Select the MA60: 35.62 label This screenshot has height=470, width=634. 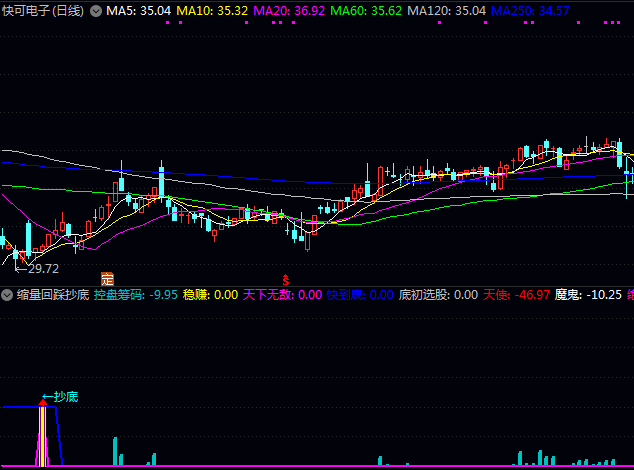click(x=366, y=11)
